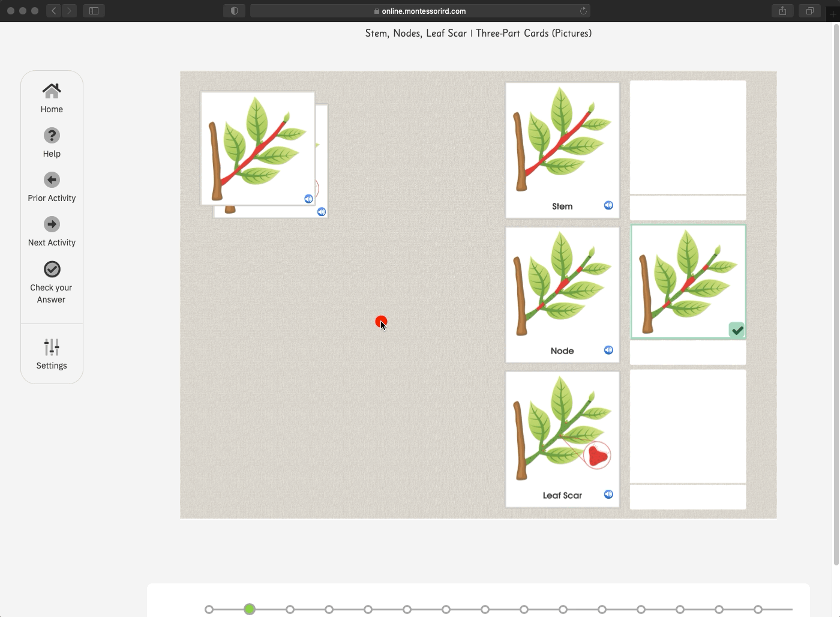Go to Next Activity arrow
This screenshot has width=840, height=617.
click(52, 224)
